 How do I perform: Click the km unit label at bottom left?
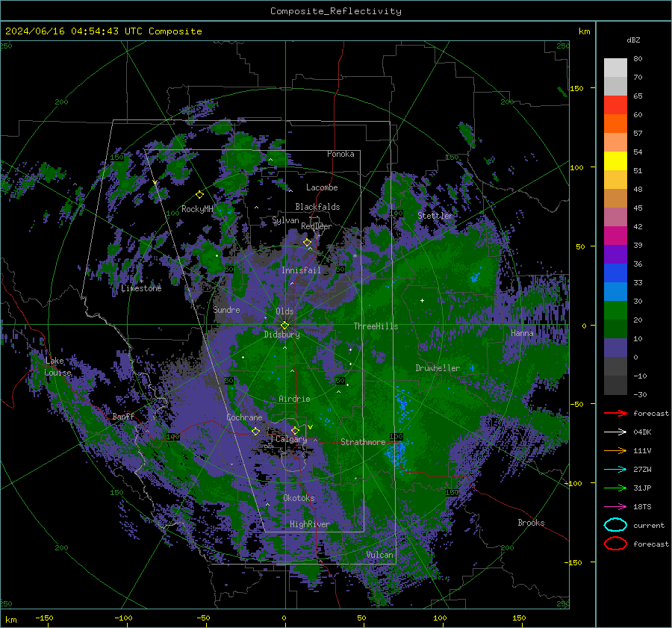pos(11,620)
